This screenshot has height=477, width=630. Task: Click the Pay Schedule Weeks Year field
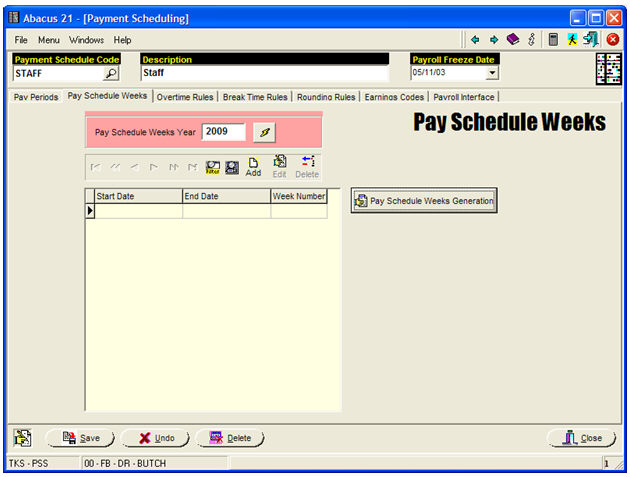coord(223,132)
